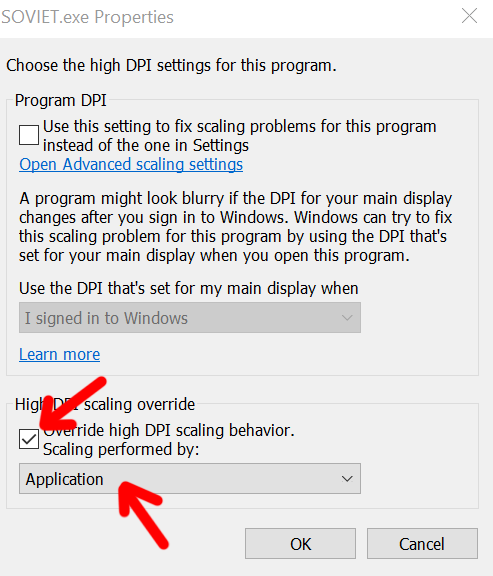Click the 'A program might look blurry' paragraph
Image resolution: width=493 pixels, height=576 pixels.
tap(235, 227)
